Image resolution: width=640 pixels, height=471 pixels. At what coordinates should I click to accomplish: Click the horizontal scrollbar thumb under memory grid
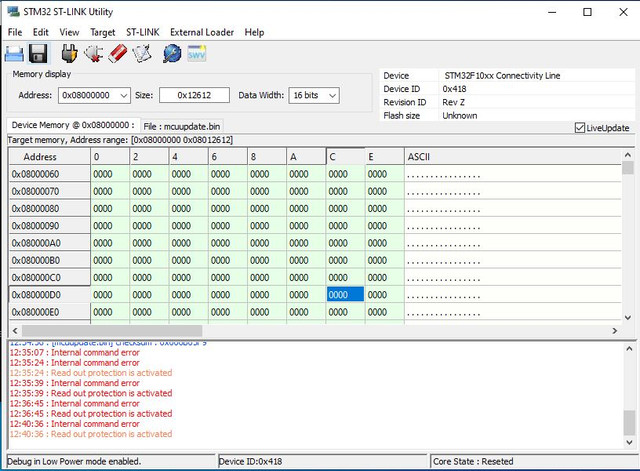pos(112,331)
